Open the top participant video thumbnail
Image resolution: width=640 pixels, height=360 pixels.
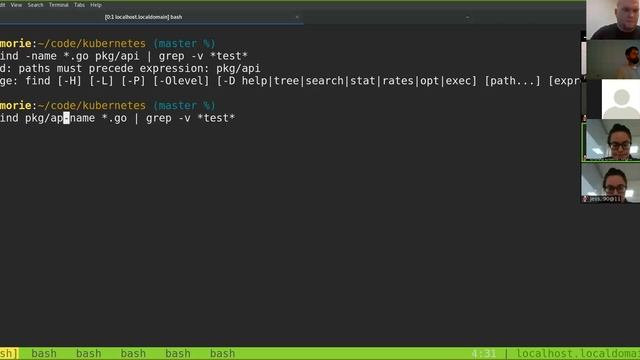click(613, 20)
